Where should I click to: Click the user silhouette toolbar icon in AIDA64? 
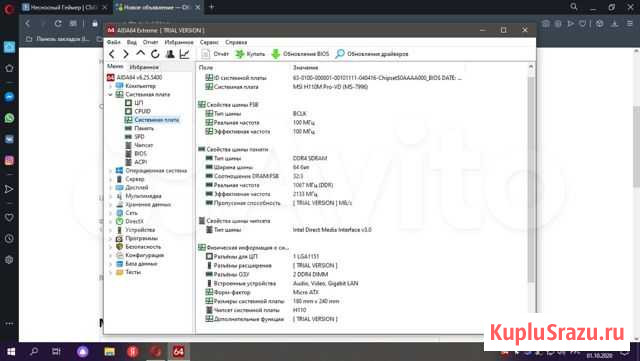[x=170, y=54]
